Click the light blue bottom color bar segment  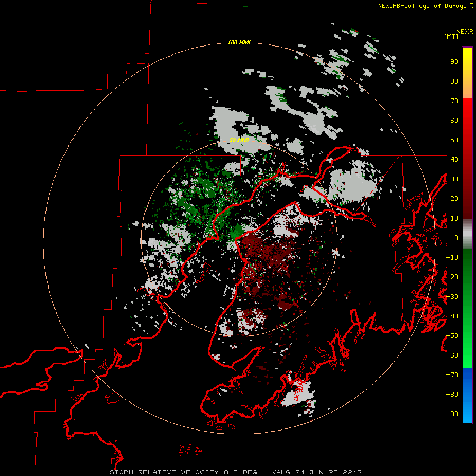(467, 413)
